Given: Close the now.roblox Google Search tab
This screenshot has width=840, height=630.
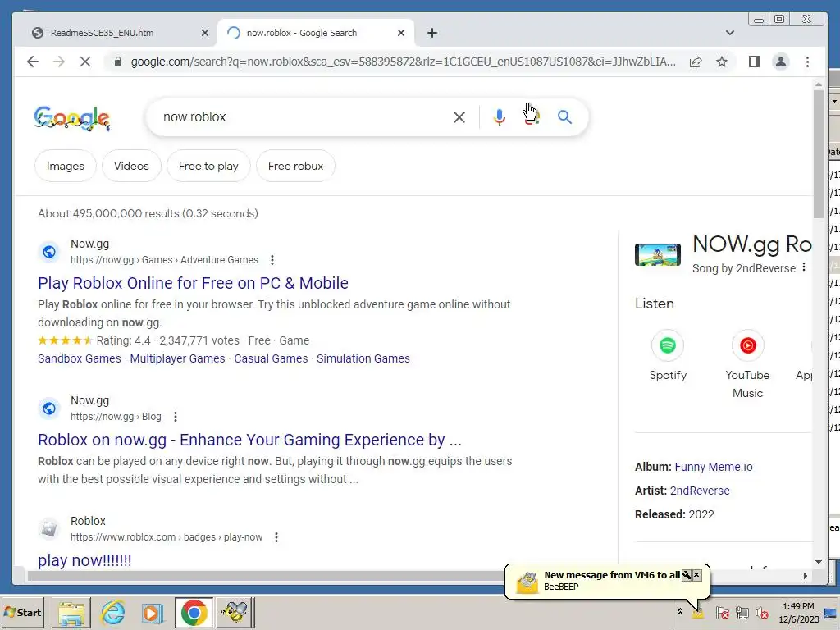Looking at the screenshot, I should [x=400, y=33].
